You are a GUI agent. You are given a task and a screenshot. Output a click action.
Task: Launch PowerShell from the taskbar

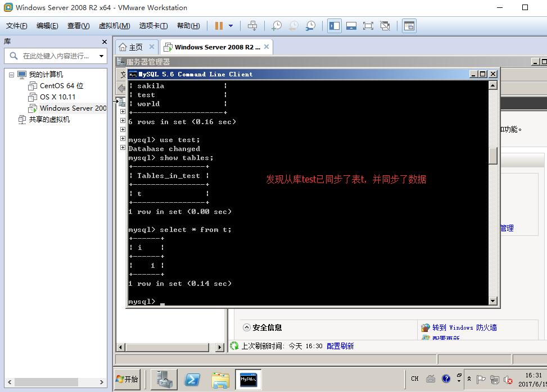pos(192,379)
